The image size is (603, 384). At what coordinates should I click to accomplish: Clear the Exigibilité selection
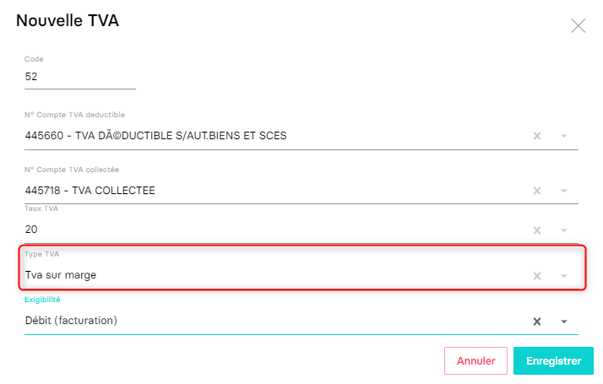point(537,321)
